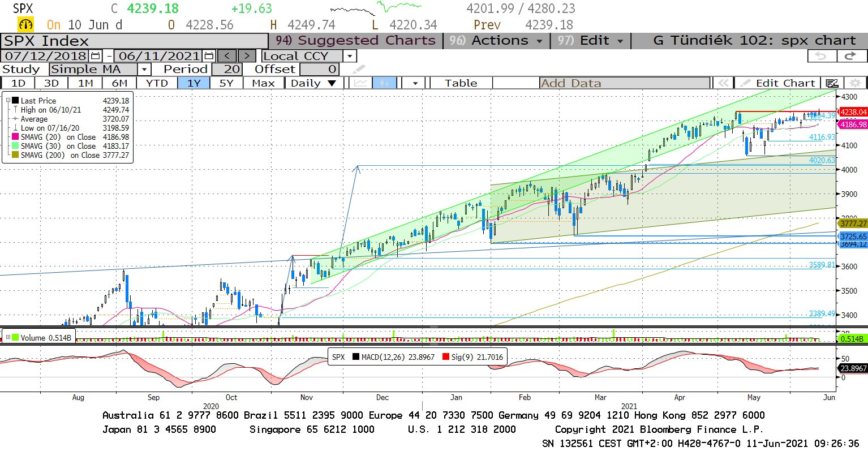
Task: Select the 1D range tab
Action: [x=18, y=83]
